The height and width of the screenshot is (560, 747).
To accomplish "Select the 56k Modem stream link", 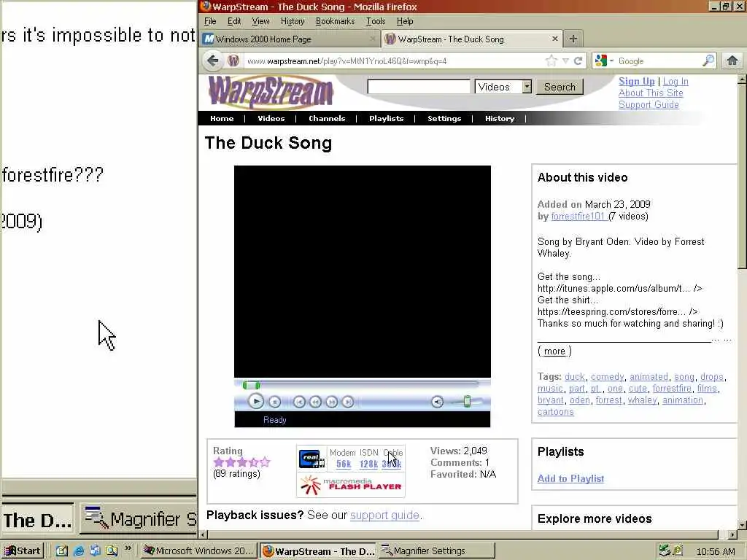I will tap(344, 464).
